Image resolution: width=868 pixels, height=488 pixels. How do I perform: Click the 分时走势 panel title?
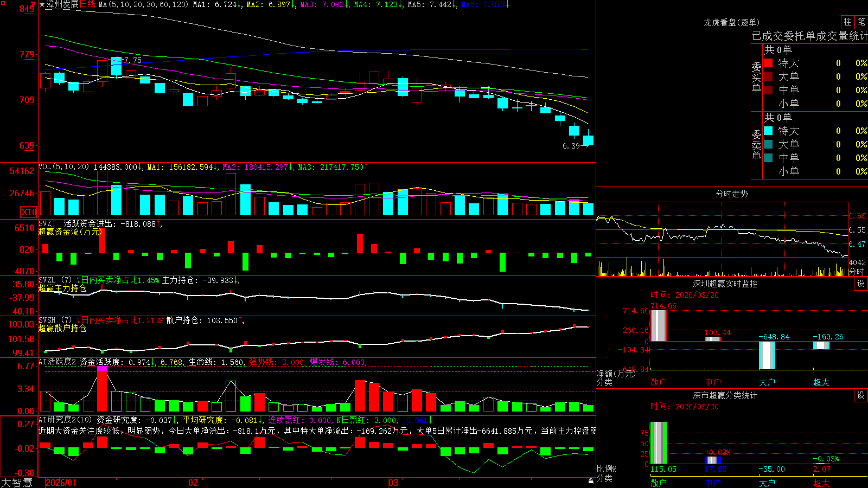[x=731, y=194]
